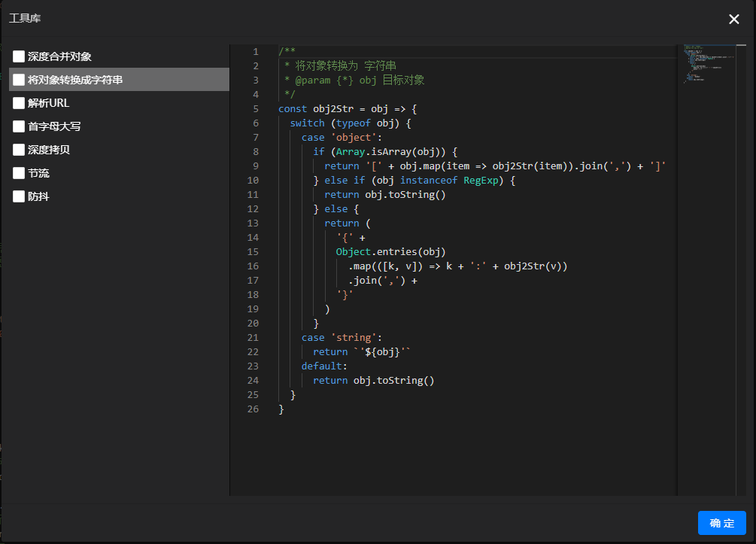This screenshot has width=756, height=544.
Task: Select the 防抖 label
Action: tap(38, 197)
